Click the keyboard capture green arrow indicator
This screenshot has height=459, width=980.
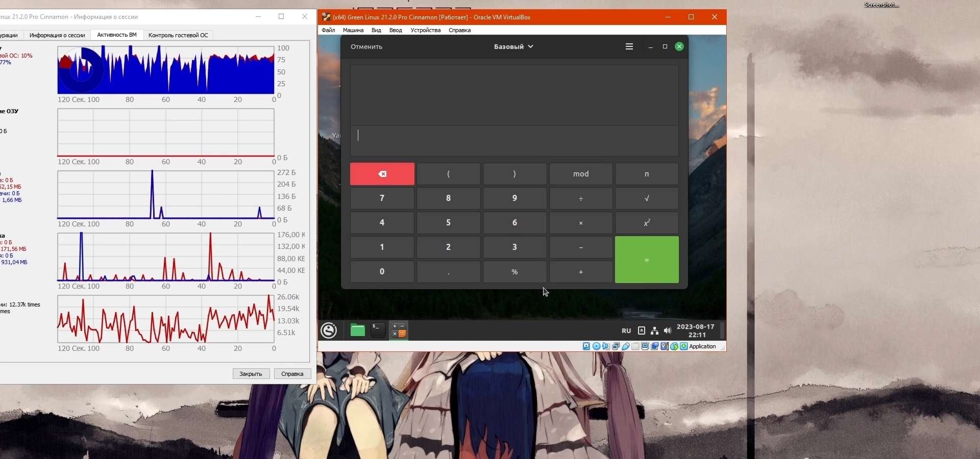[684, 346]
